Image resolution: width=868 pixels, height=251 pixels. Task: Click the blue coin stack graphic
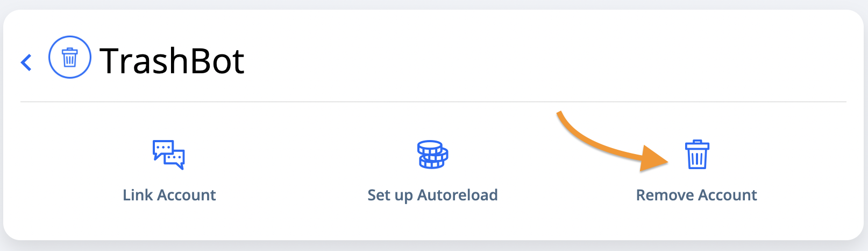tap(433, 155)
